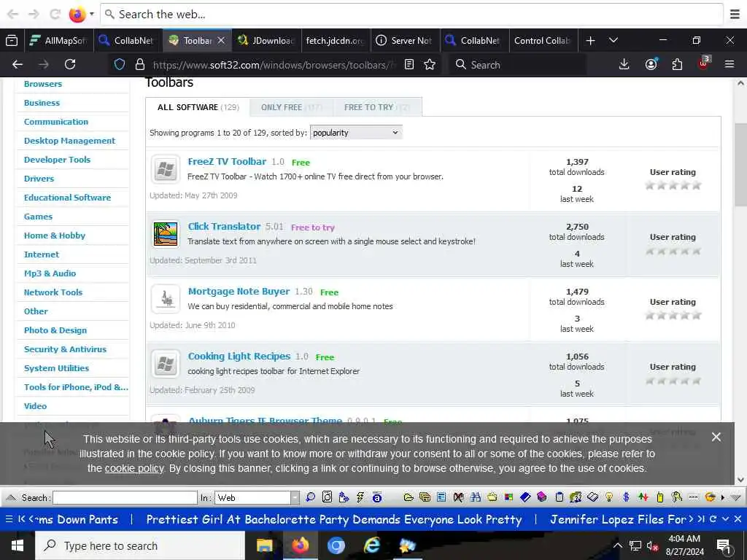Select the ALL SOFTWARE tab
Image resolution: width=747 pixels, height=560 pixels.
[x=198, y=107]
